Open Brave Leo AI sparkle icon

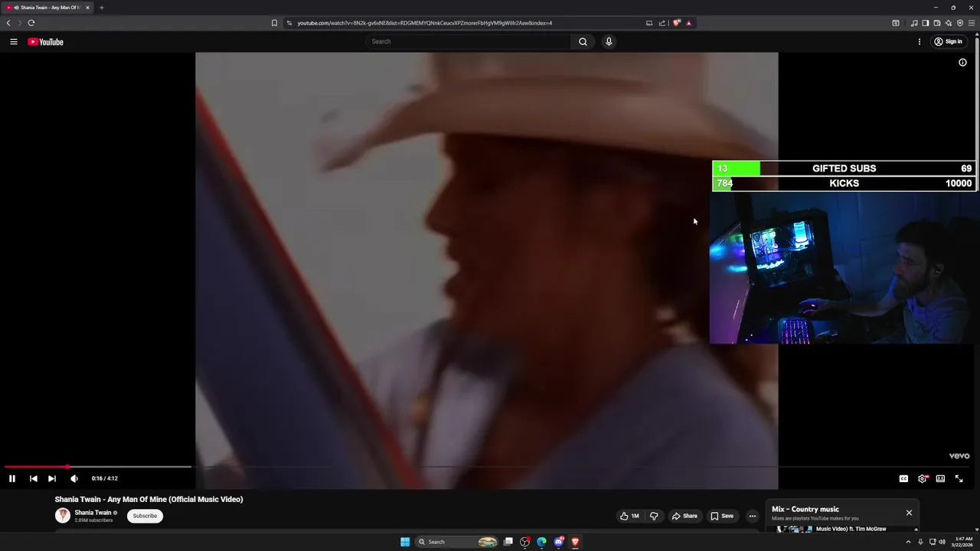[x=948, y=23]
